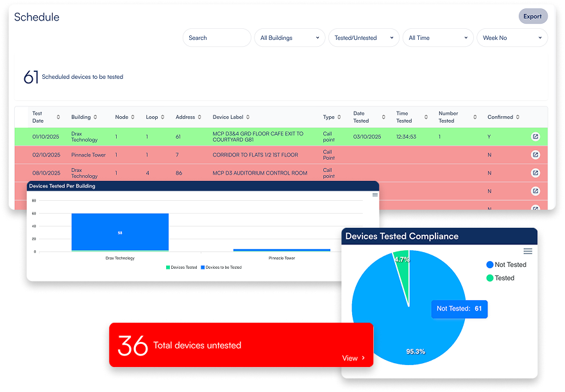
Task: Open the All Time dropdown
Action: [x=438, y=38]
